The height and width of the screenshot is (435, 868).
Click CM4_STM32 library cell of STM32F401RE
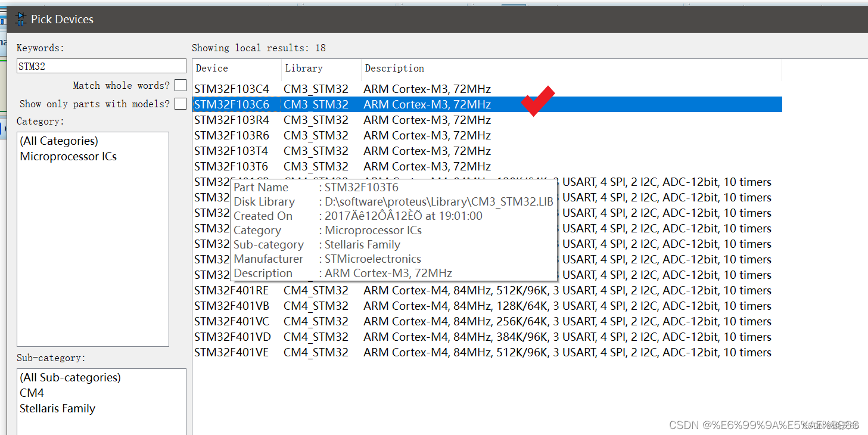point(316,291)
